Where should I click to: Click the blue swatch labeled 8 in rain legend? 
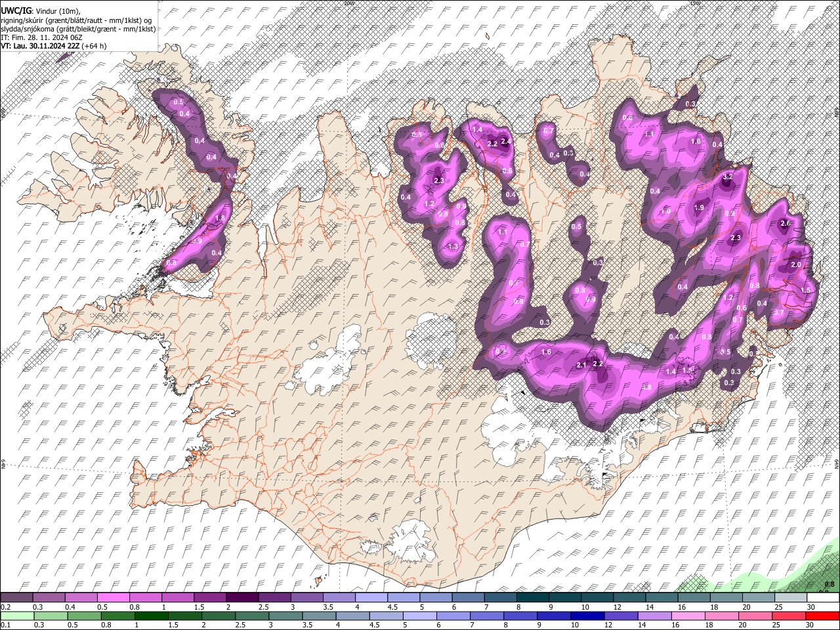(x=520, y=616)
